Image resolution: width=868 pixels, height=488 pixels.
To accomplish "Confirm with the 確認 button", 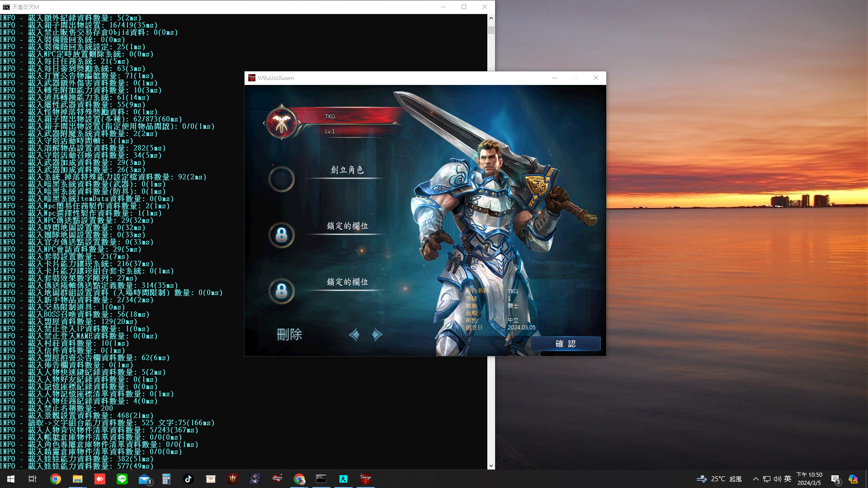I will 566,344.
